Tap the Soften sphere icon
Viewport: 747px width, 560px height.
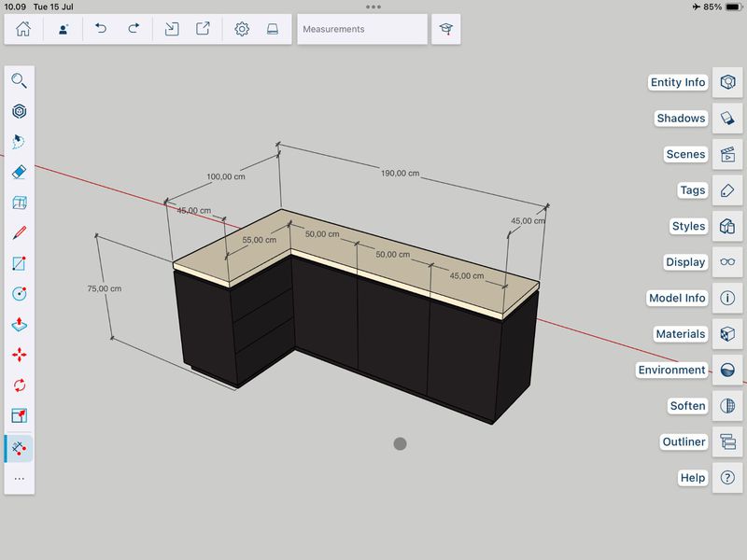(x=727, y=406)
